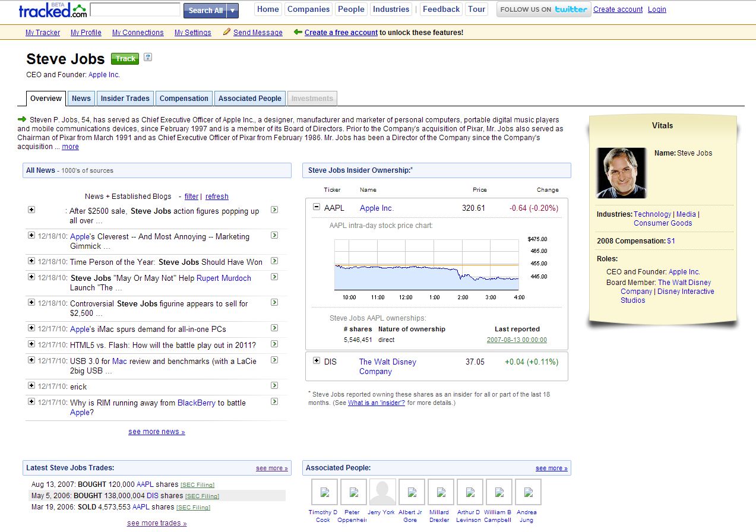Screen dimensions: 756x532
Task: Click the Follow us on Twitter badge
Action: [x=543, y=9]
